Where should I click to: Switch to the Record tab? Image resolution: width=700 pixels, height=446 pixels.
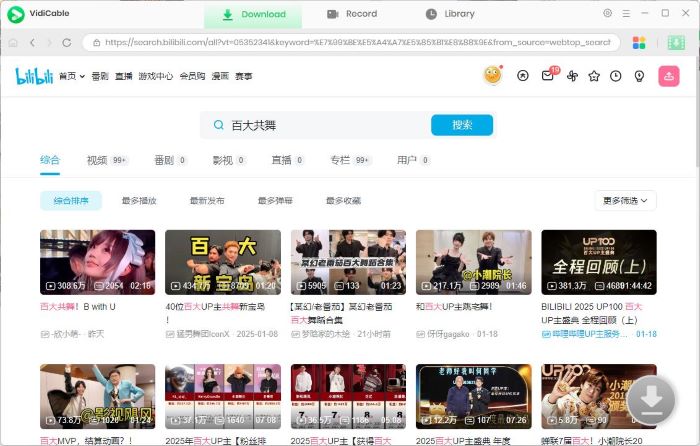pyautogui.click(x=352, y=14)
